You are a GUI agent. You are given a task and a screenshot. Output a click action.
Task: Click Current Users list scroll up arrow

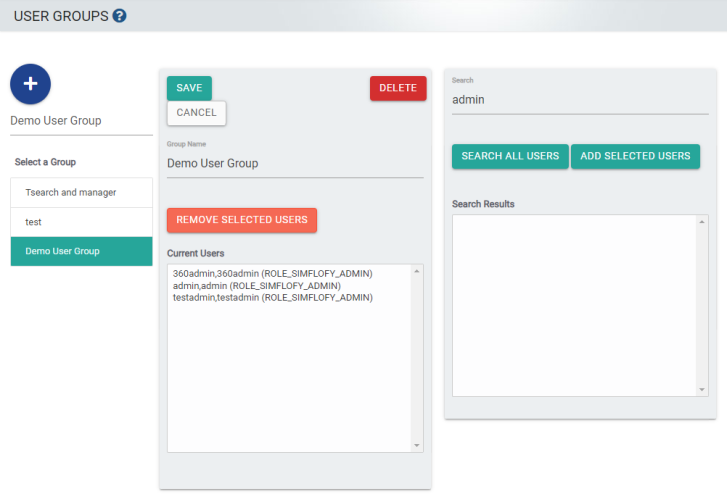point(417,272)
